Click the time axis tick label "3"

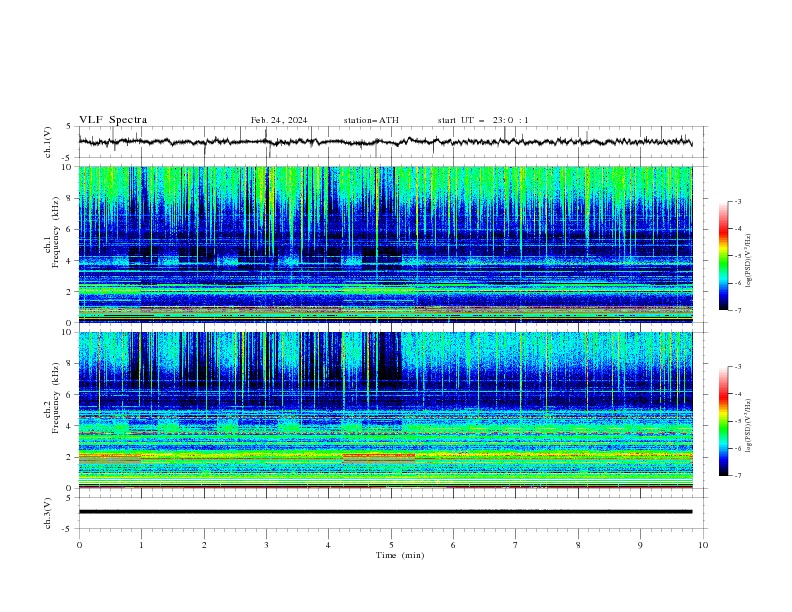(x=266, y=545)
